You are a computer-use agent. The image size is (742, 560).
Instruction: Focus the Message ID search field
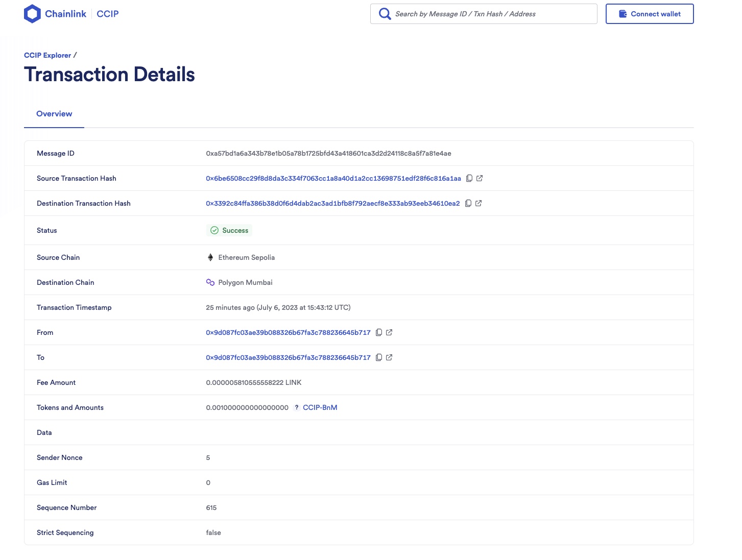click(484, 14)
